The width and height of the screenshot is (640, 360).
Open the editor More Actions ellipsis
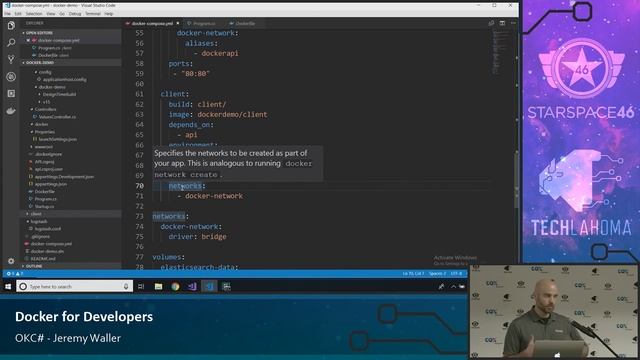(x=513, y=23)
